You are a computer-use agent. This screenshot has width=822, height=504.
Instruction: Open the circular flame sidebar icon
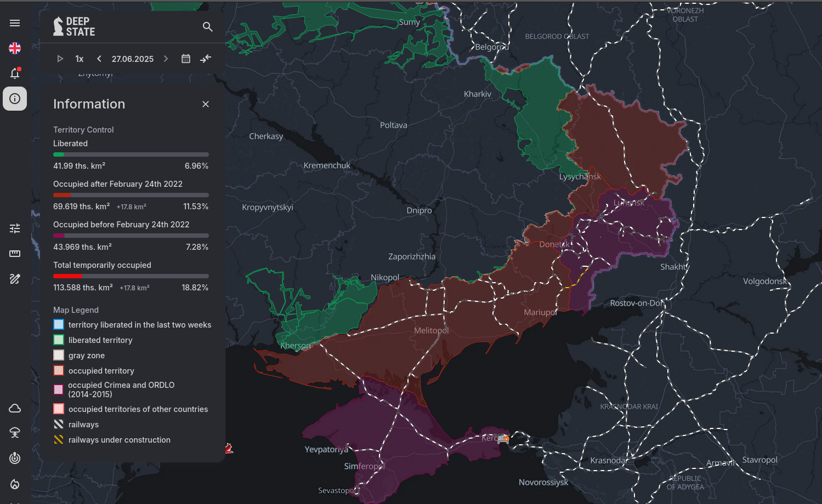coord(15,458)
